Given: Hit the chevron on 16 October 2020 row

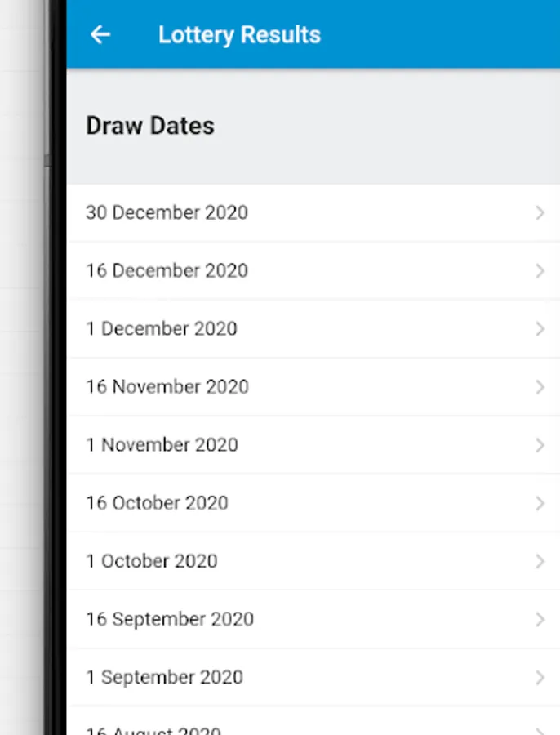Looking at the screenshot, I should coord(540,503).
